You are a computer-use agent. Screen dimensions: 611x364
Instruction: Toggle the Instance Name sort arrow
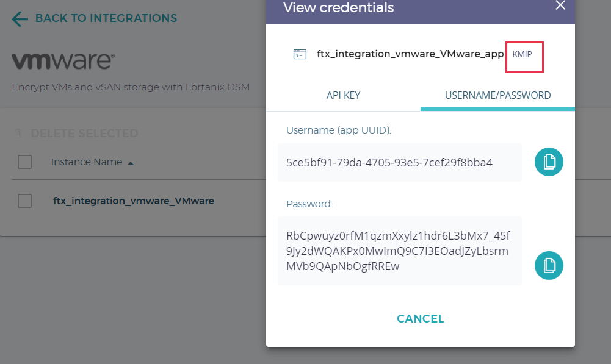(x=129, y=163)
